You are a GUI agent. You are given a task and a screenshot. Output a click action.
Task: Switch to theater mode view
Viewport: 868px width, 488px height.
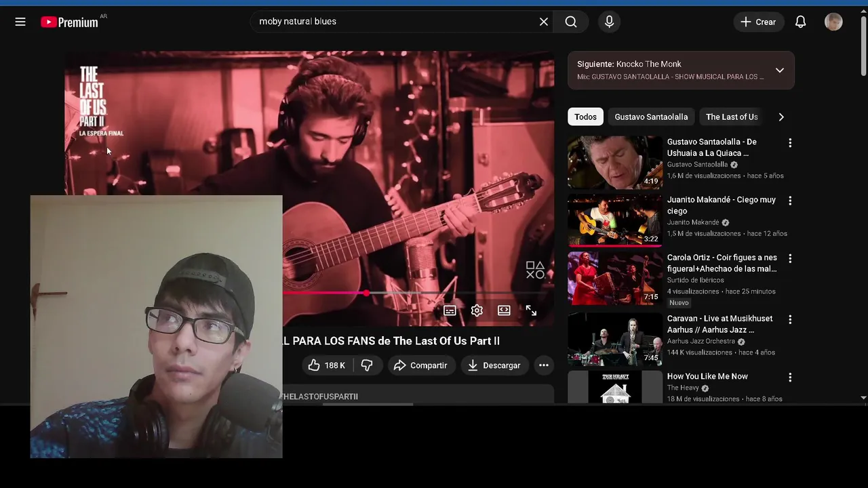coord(504,310)
